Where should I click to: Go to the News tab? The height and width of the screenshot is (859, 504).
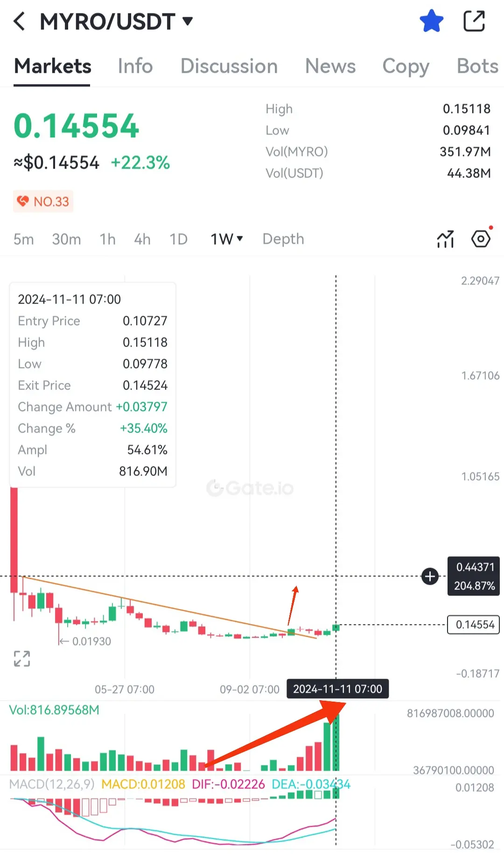coord(330,66)
